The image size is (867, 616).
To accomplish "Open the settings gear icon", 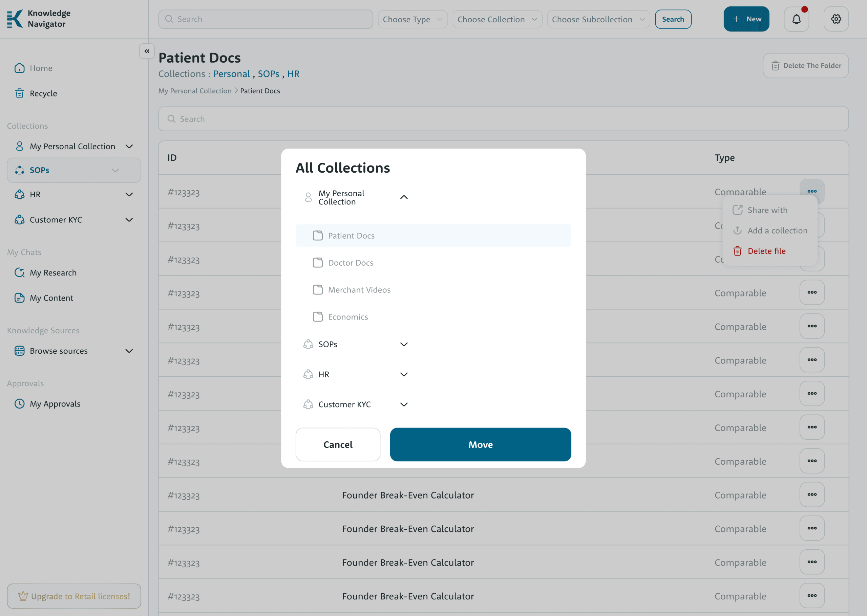I will pos(836,19).
